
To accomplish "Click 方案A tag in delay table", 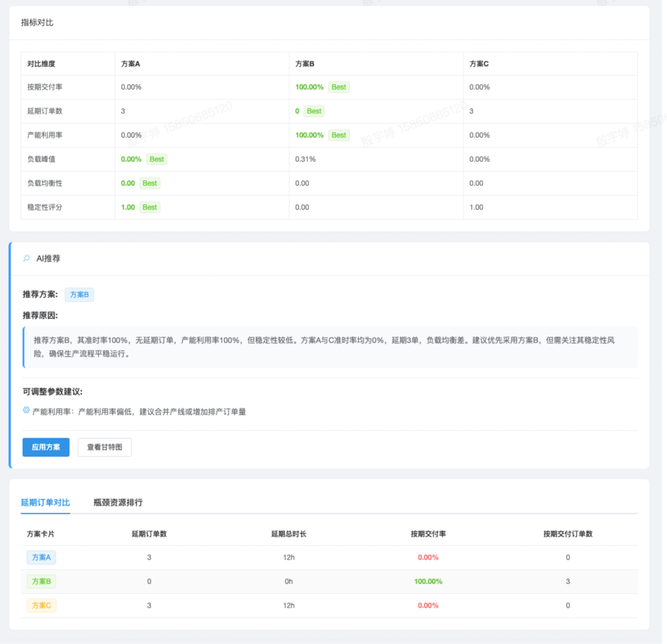I will click(x=42, y=557).
